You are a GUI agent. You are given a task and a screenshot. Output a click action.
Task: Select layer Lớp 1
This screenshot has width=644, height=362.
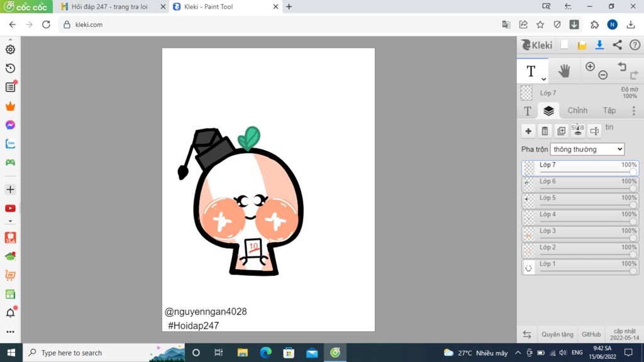click(580, 267)
